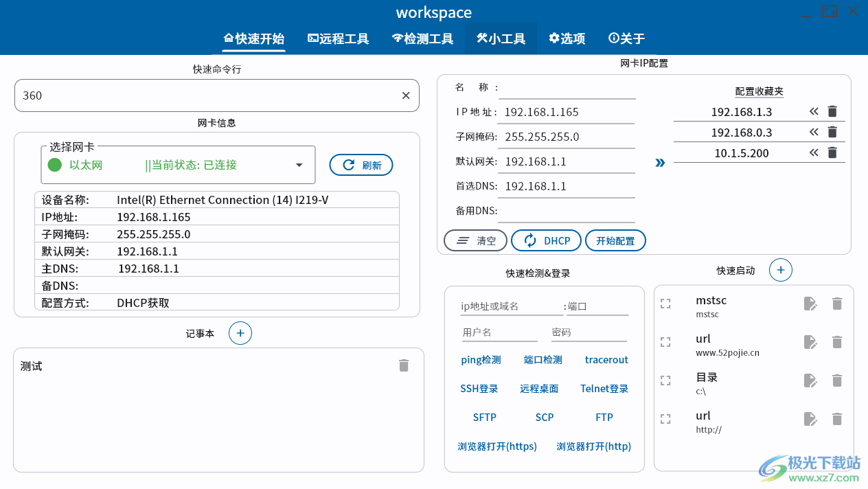Click the 端口 input field

tap(598, 306)
